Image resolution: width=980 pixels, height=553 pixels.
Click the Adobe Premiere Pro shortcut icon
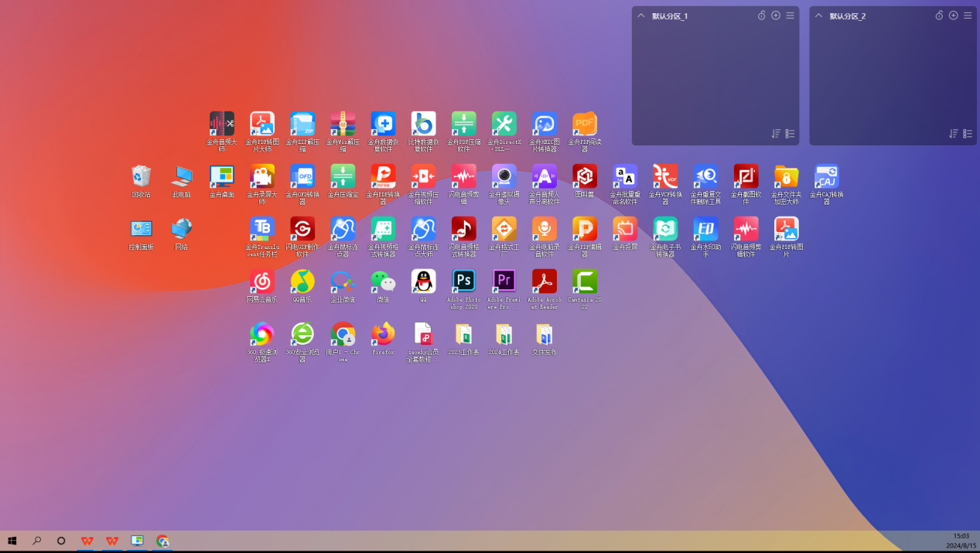tap(504, 281)
